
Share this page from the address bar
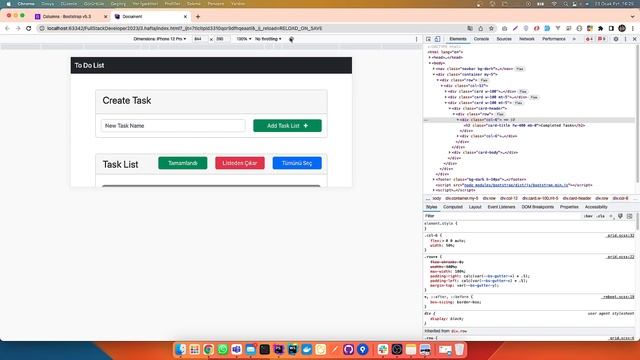coord(481,28)
